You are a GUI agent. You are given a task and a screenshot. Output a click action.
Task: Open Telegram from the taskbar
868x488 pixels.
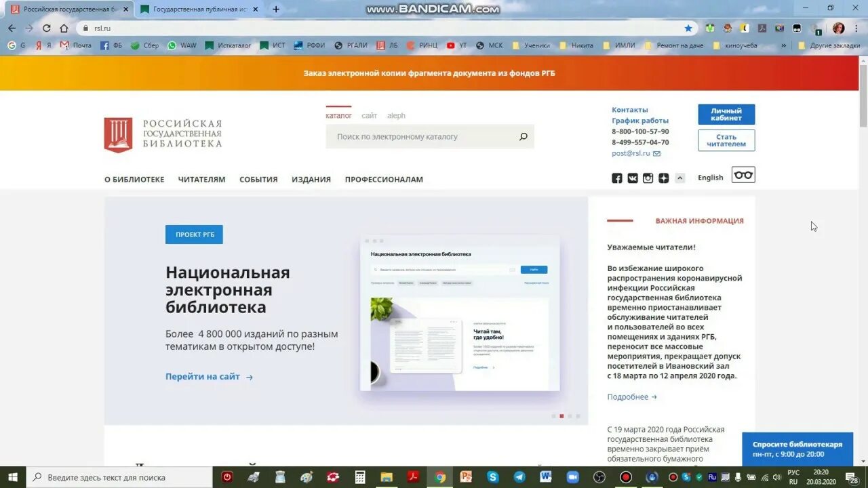[x=519, y=477]
